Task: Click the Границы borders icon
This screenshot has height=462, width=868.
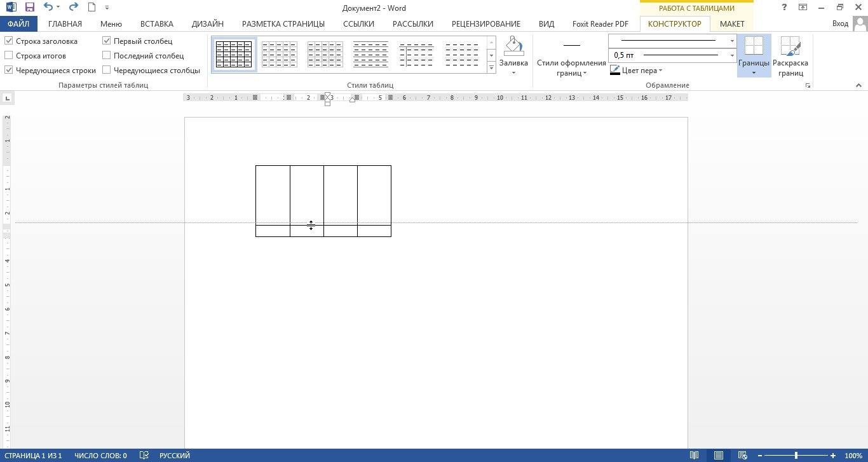Action: point(754,46)
